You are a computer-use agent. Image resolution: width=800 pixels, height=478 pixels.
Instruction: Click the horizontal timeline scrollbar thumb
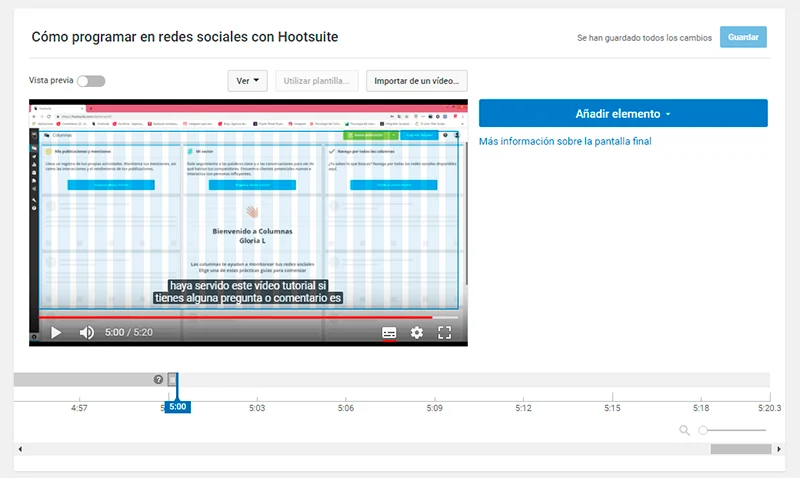740,449
